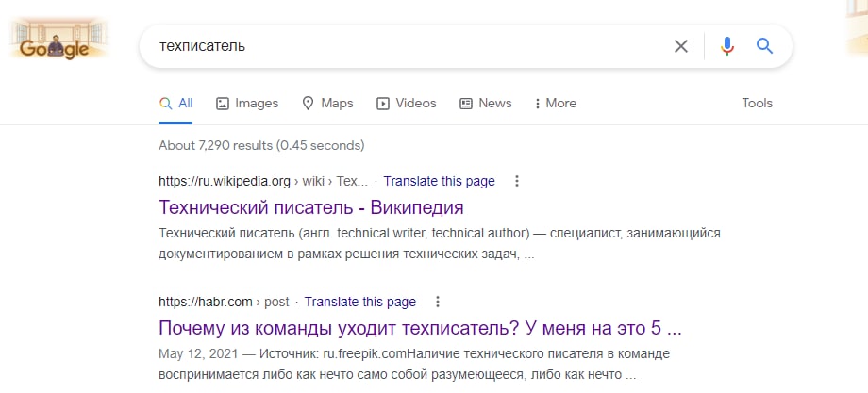The image size is (868, 393).
Task: Open 'Почему из команды уходит техписатель?' result
Action: tap(420, 329)
